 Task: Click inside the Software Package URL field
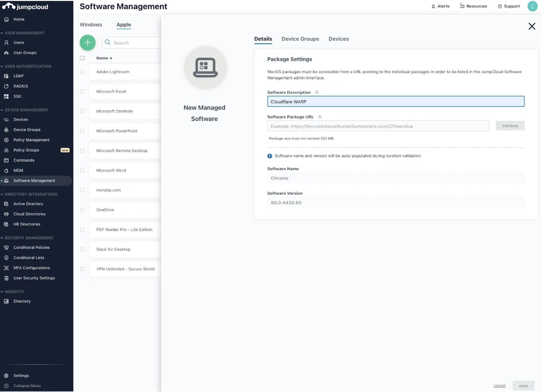(x=378, y=126)
